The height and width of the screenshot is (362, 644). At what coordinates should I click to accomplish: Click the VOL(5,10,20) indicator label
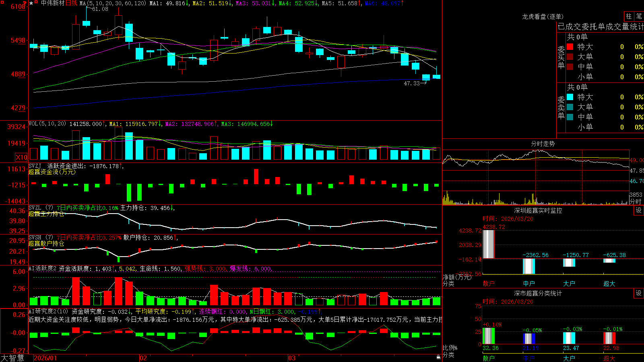pyautogui.click(x=47, y=124)
